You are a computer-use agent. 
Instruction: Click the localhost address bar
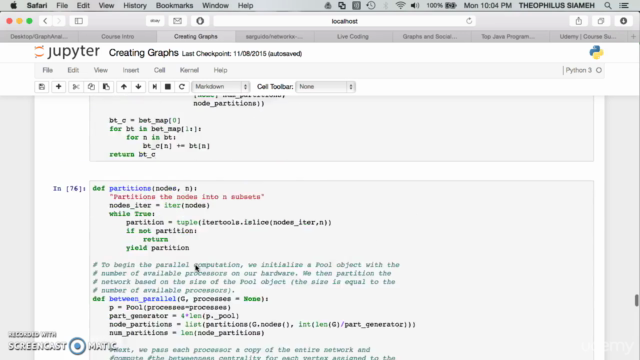pos(344,21)
